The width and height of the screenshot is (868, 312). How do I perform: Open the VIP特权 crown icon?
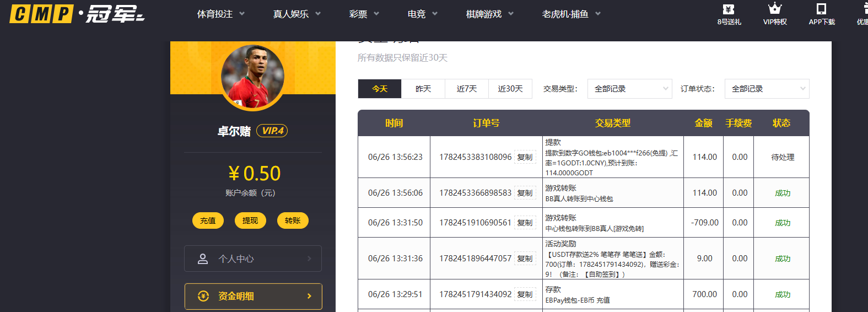tap(775, 9)
